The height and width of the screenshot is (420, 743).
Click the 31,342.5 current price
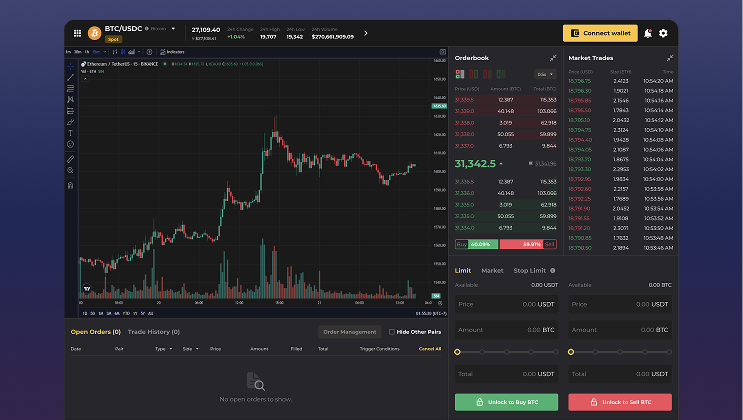[475, 164]
